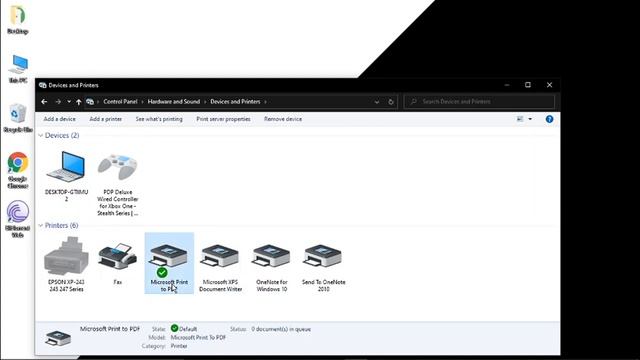Click the change view icon
The width and height of the screenshot is (640, 360).
[x=520, y=119]
